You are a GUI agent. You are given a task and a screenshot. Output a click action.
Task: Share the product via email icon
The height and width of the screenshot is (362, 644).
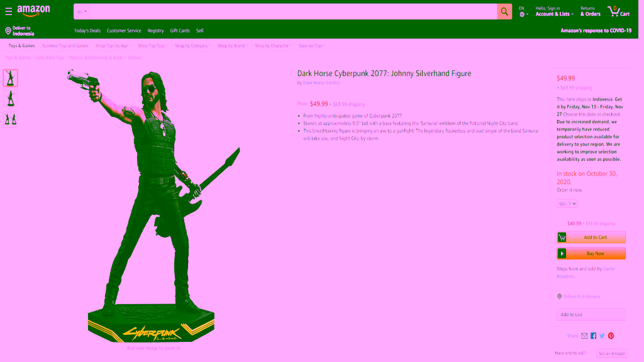click(x=584, y=336)
